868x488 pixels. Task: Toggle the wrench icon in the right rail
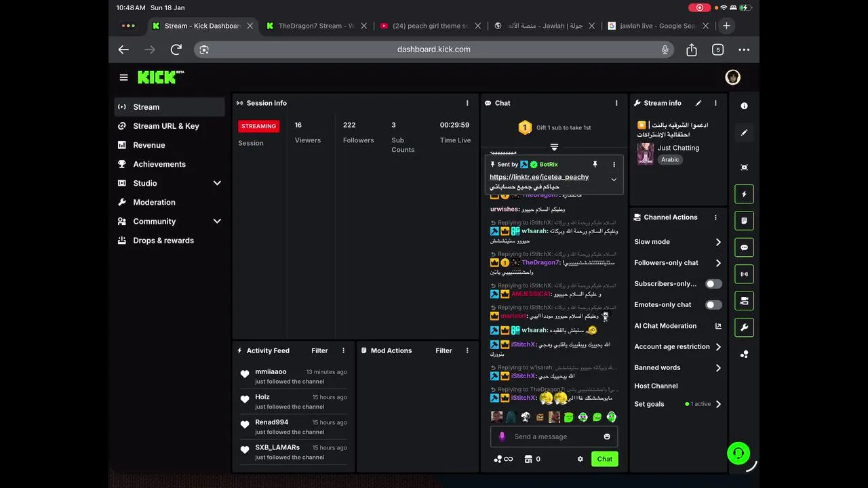click(x=744, y=327)
